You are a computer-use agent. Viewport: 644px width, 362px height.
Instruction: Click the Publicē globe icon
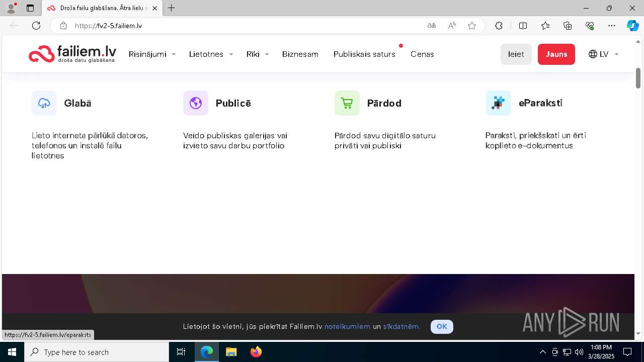196,103
